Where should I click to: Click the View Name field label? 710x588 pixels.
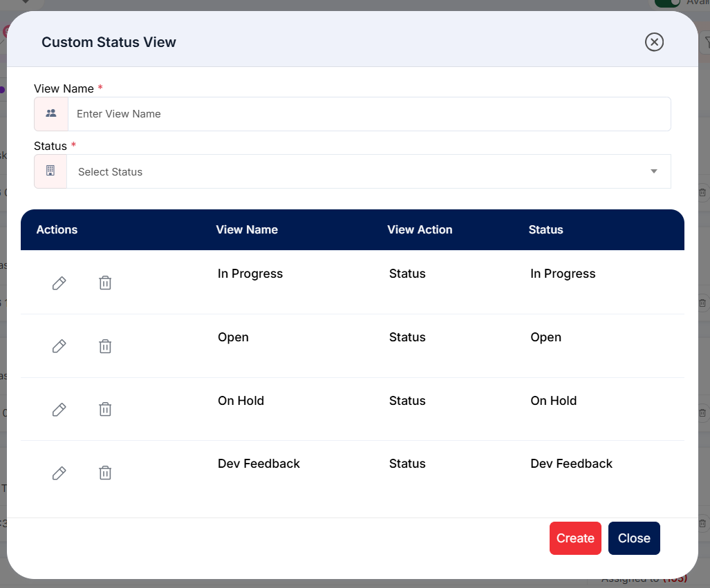pos(64,88)
